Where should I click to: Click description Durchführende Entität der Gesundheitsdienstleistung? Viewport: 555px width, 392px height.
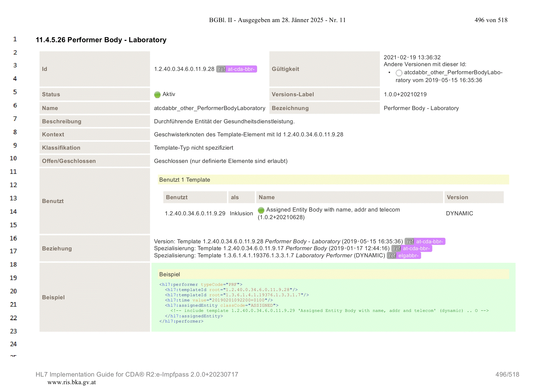[x=224, y=121]
